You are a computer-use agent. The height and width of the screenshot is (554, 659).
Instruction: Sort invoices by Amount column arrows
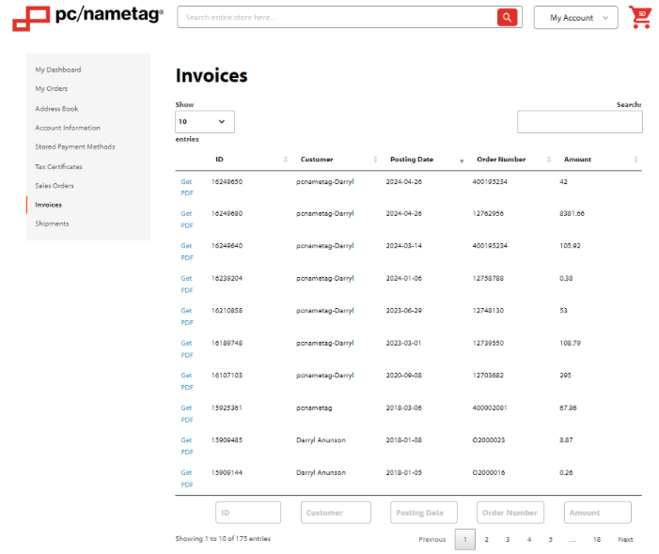pos(636,160)
